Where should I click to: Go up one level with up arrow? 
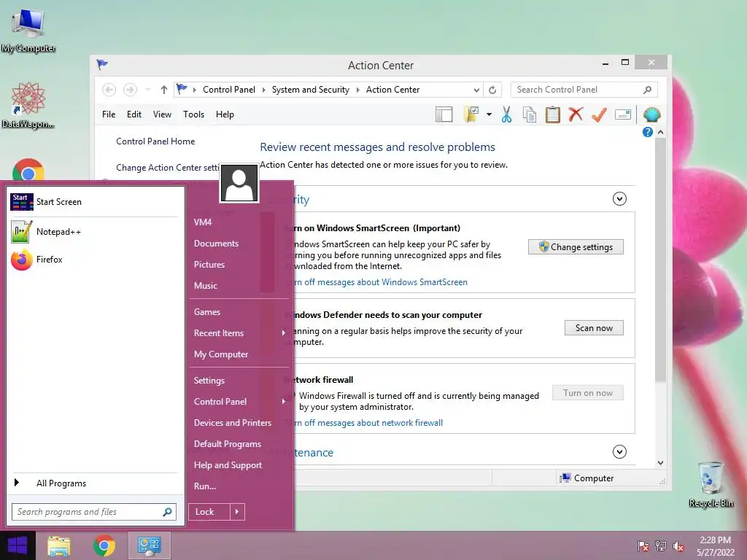coord(164,90)
